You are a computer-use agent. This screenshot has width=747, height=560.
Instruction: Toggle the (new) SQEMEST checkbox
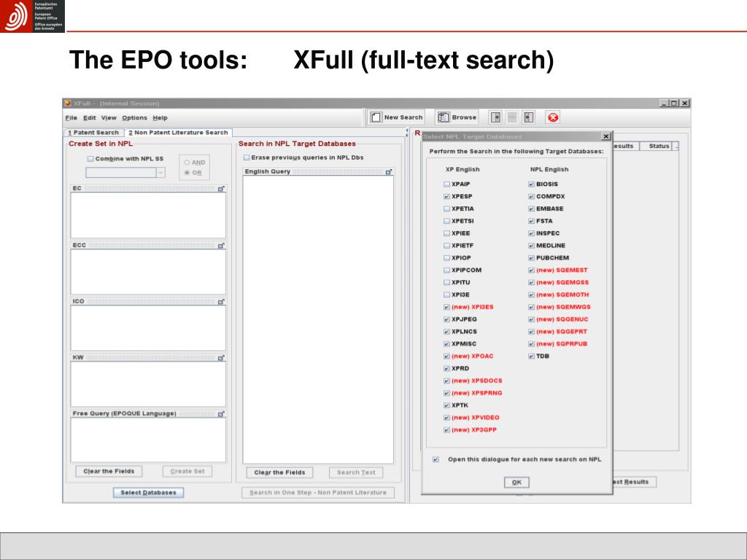(x=531, y=270)
